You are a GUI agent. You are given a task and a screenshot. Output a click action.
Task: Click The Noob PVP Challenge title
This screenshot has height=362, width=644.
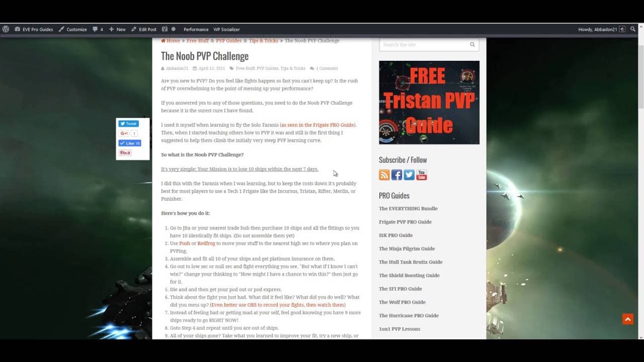click(205, 56)
